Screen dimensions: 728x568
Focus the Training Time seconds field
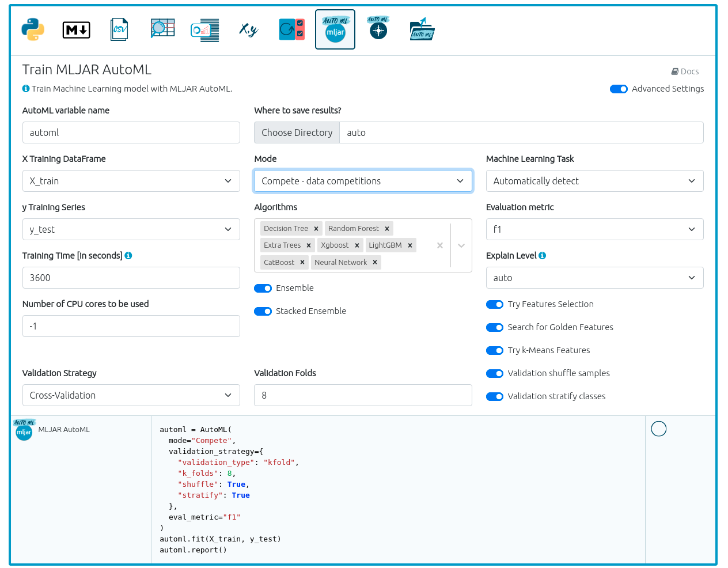[x=131, y=278]
